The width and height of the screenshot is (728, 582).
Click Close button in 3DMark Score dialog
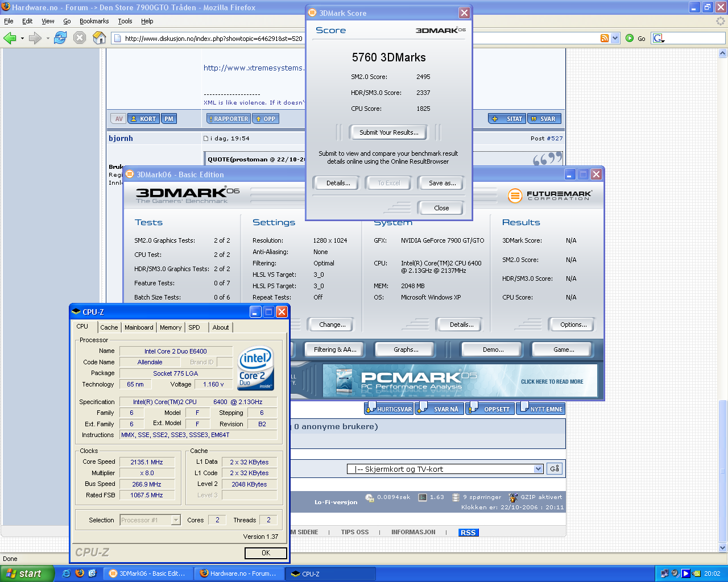pos(441,208)
